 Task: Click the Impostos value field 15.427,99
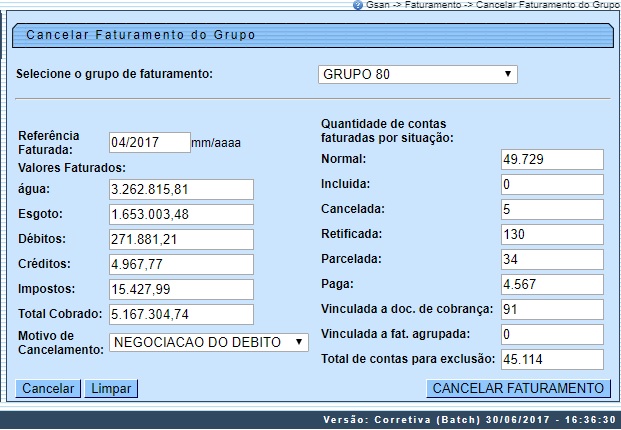pos(181,289)
